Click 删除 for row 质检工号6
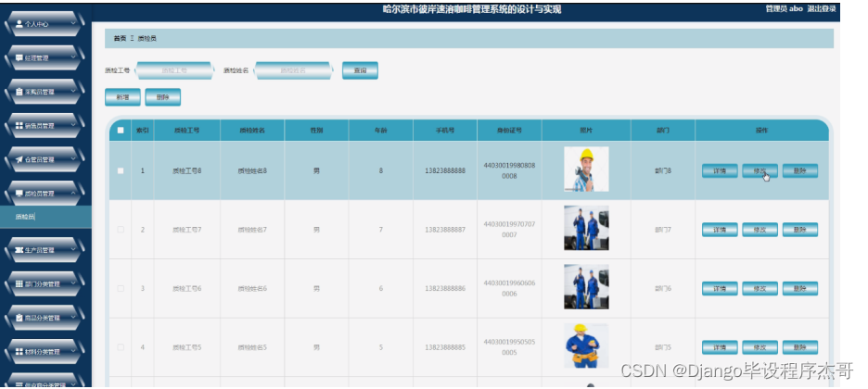 point(800,288)
